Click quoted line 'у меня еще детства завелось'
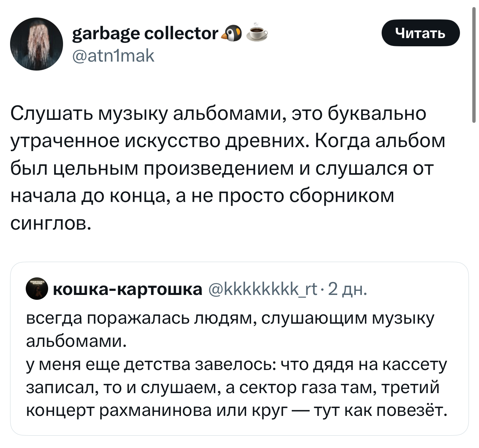Viewport: 479px width, 448px height. pyautogui.click(x=236, y=364)
